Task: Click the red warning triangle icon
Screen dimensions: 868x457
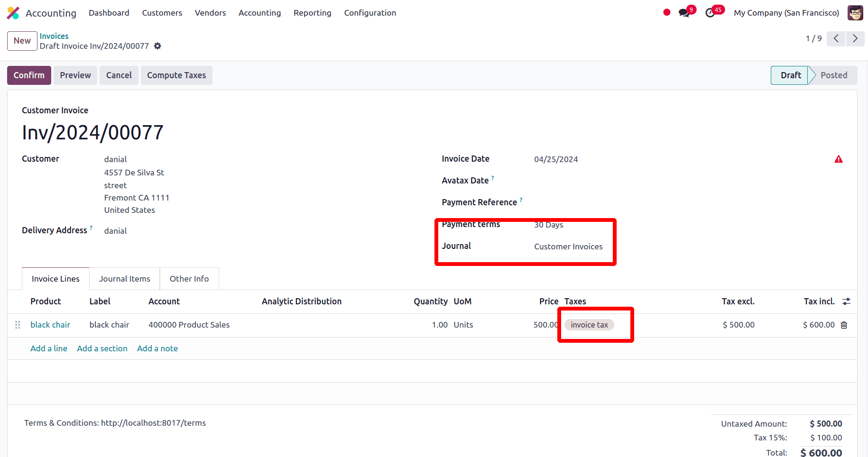Action: [839, 159]
